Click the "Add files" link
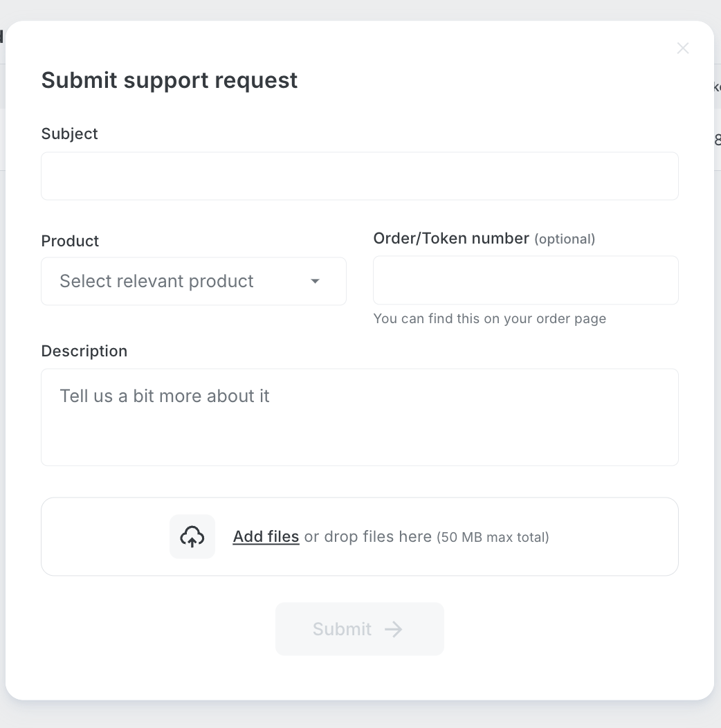Screen dimensions: 721x728 click(266, 536)
